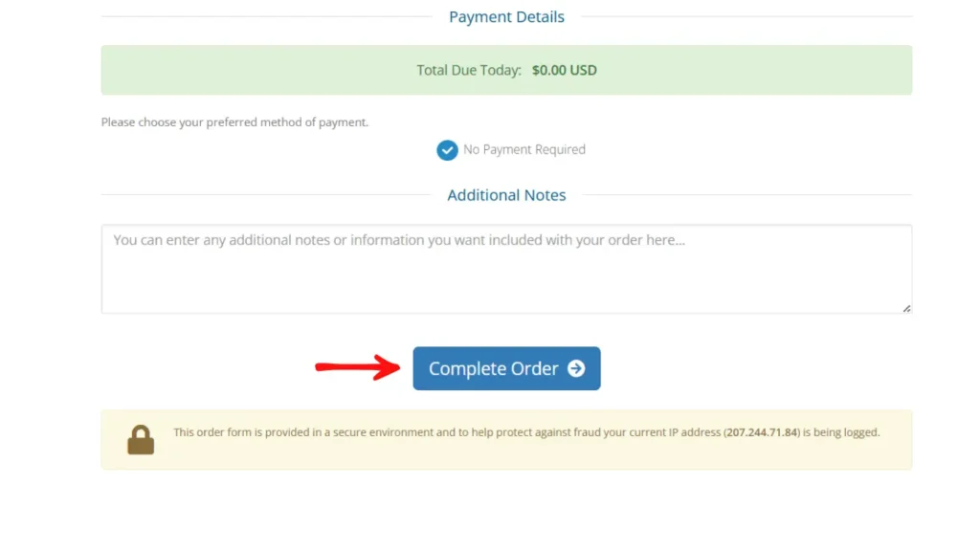The width and height of the screenshot is (980, 551).
Task: Click the "Total Due Today:" label
Action: point(469,70)
